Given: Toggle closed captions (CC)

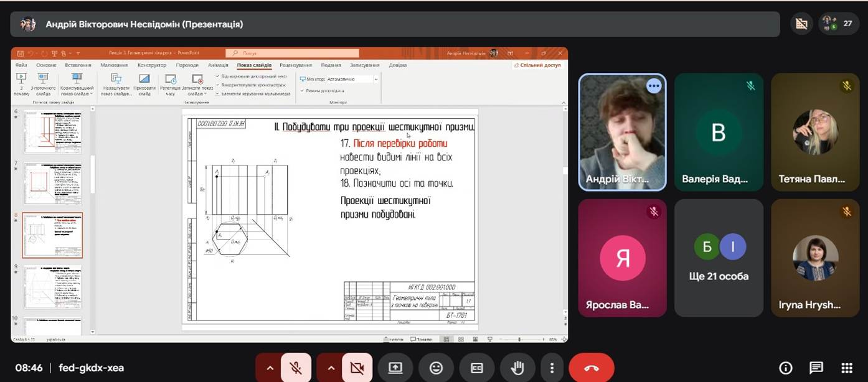Looking at the screenshot, I should point(476,368).
